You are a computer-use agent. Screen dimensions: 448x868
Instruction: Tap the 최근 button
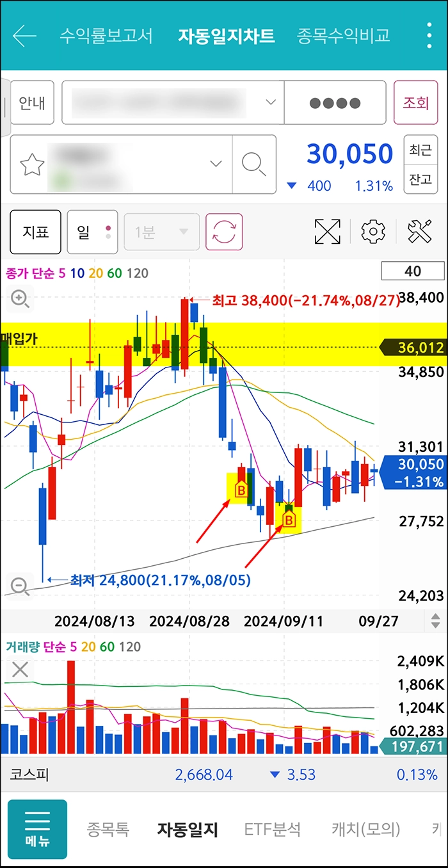tap(420, 150)
